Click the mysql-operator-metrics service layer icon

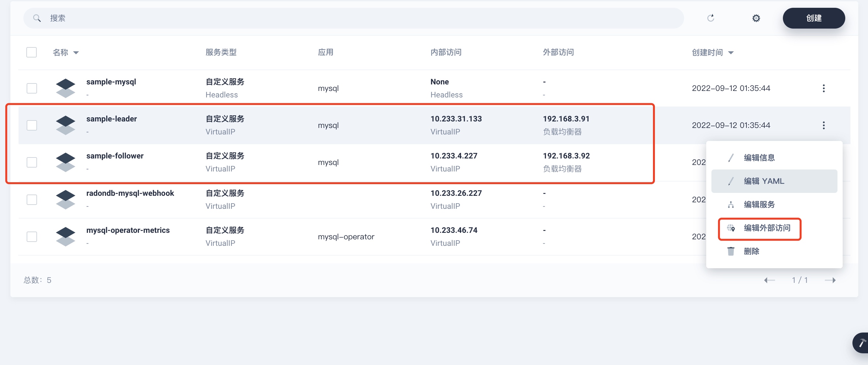(65, 237)
